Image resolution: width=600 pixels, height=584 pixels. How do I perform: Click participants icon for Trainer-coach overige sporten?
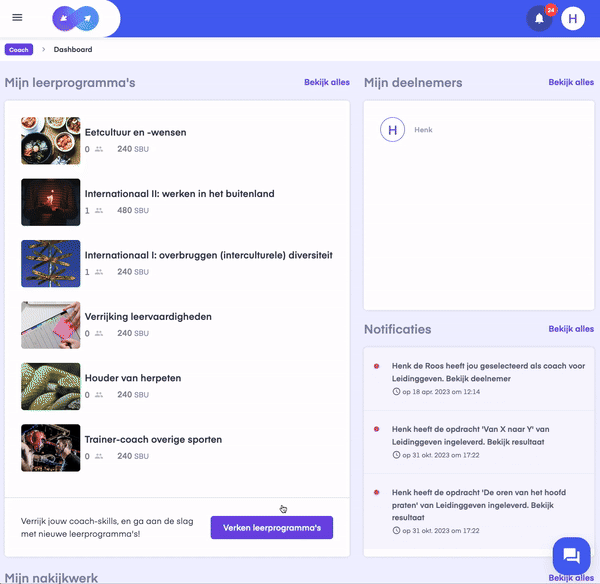coord(99,456)
